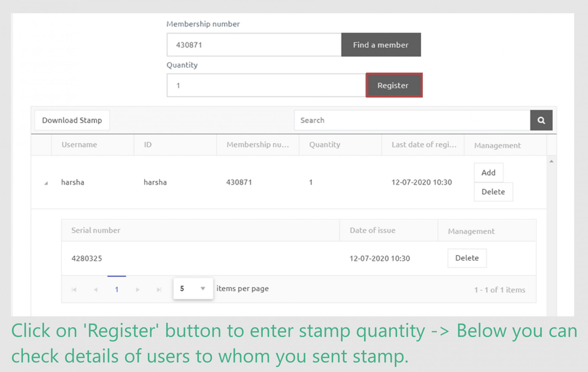Go to last page arrow icon
The height and width of the screenshot is (372, 588).
159,290
